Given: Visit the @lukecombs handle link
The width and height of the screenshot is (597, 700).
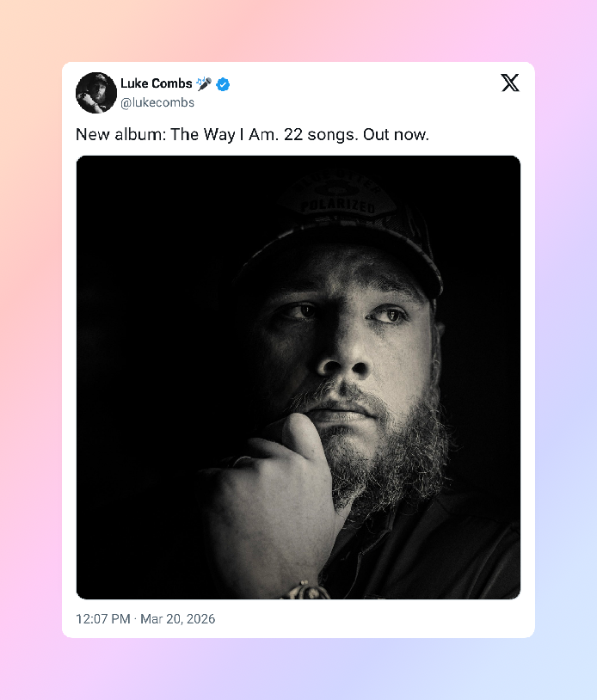Looking at the screenshot, I should [x=157, y=103].
